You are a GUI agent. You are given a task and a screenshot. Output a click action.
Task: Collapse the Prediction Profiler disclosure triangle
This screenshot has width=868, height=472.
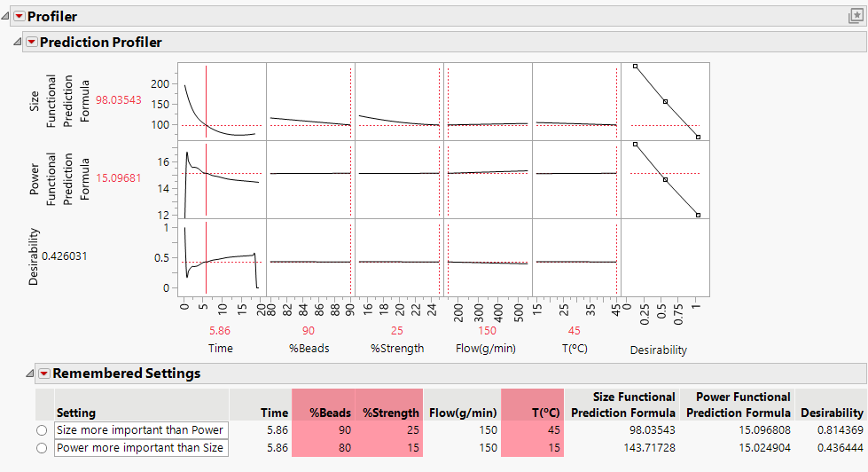pos(18,42)
